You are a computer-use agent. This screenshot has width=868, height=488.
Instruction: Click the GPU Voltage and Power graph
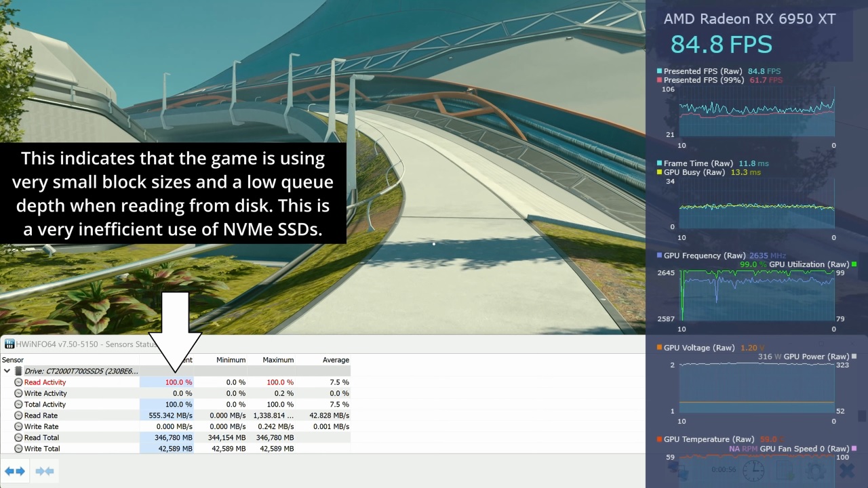pyautogui.click(x=757, y=388)
